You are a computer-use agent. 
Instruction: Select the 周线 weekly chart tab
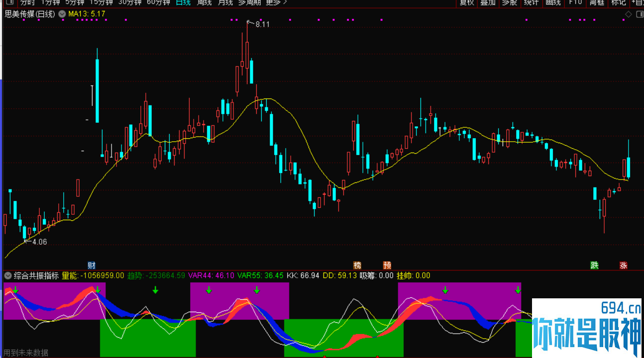point(204,2)
